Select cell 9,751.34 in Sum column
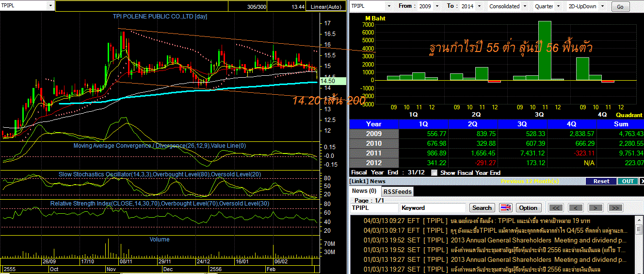644x274 pixels. tap(620, 153)
